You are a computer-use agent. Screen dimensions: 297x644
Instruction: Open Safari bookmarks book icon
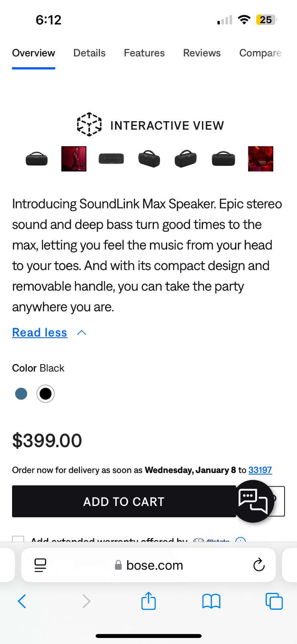(211, 601)
